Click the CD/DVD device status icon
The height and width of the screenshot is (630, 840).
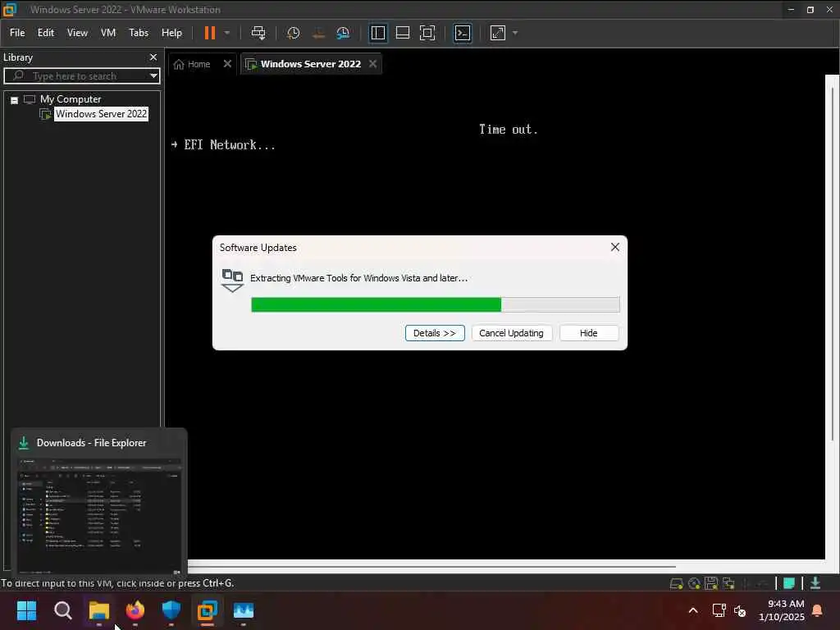[x=694, y=583]
